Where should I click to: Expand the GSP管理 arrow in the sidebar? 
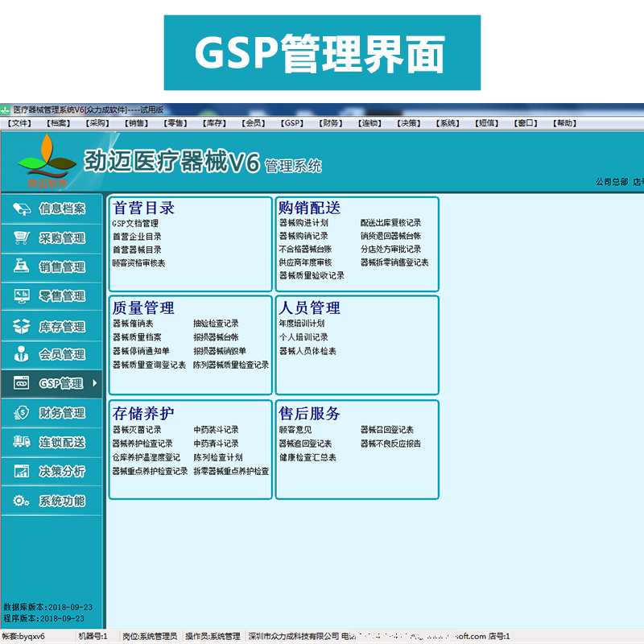pos(95,383)
